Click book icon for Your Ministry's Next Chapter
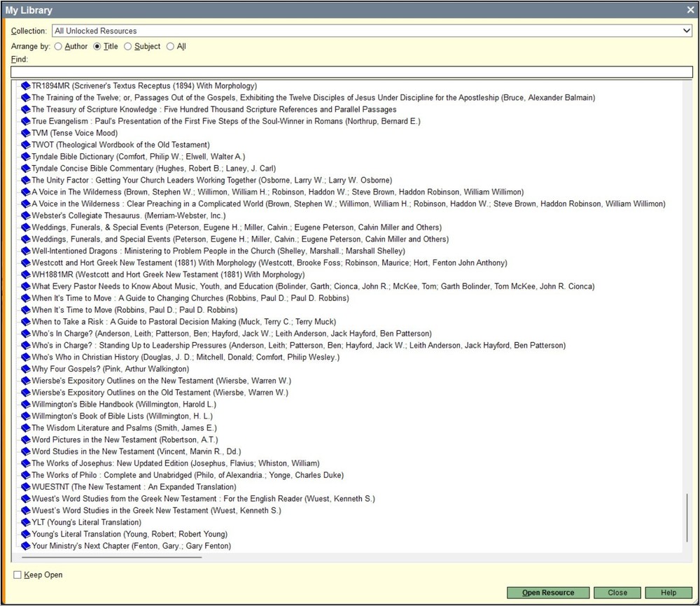The image size is (700, 606). click(26, 547)
